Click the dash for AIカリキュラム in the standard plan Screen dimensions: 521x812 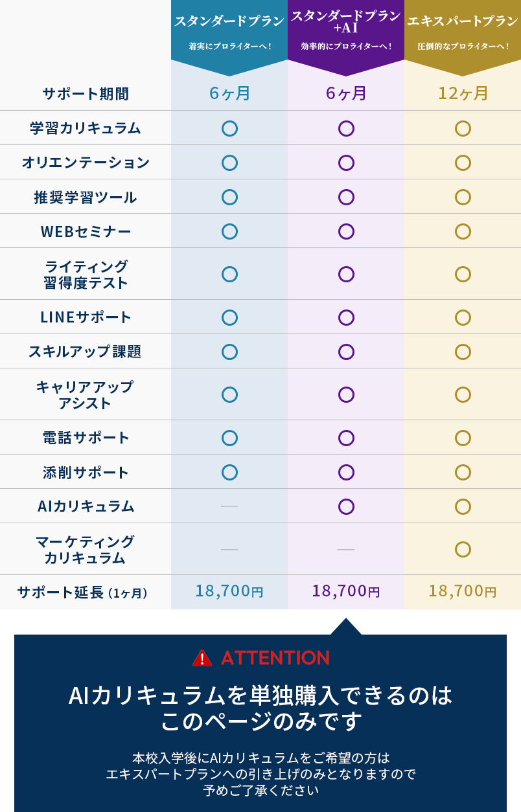click(229, 506)
